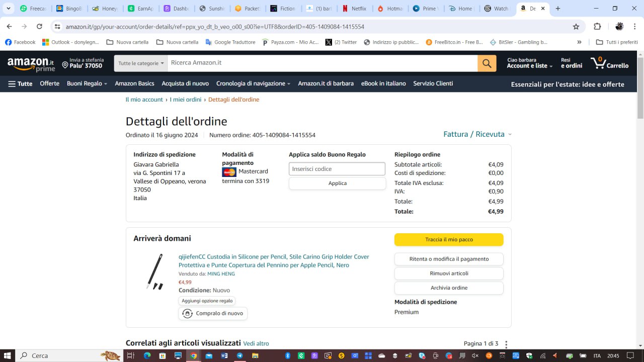Click the Windows Start button
Screen dimensions: 644x362
pyautogui.click(x=8, y=355)
